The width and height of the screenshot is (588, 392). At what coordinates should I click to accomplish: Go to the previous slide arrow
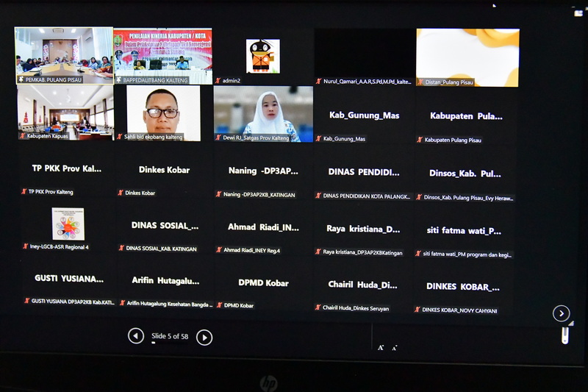[136, 335]
